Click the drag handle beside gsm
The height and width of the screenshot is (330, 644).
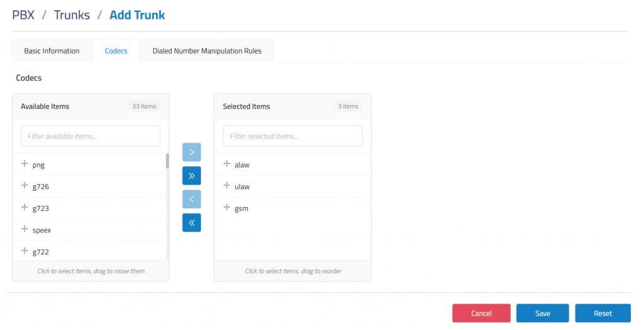point(227,207)
